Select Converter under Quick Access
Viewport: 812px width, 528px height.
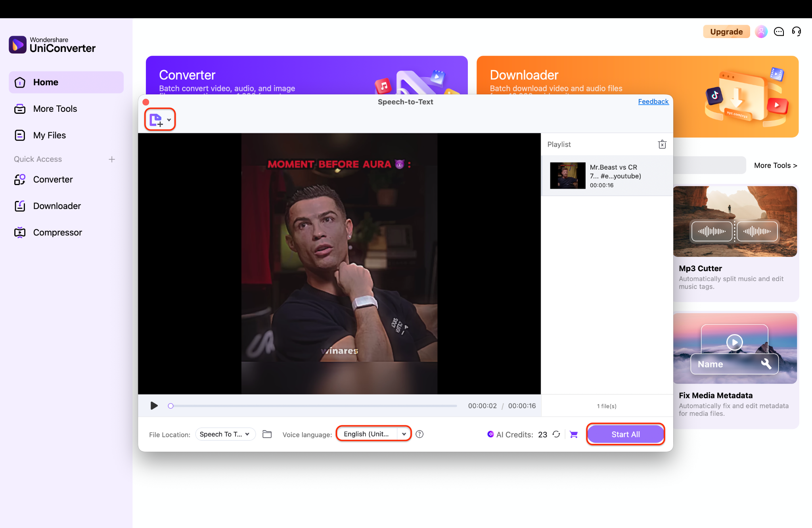tap(52, 179)
